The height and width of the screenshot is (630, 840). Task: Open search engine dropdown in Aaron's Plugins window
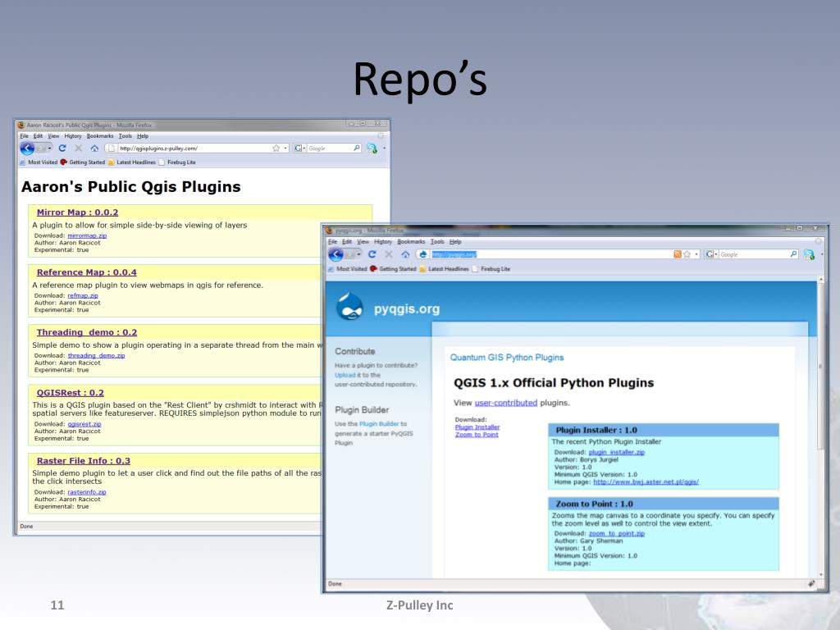point(304,148)
